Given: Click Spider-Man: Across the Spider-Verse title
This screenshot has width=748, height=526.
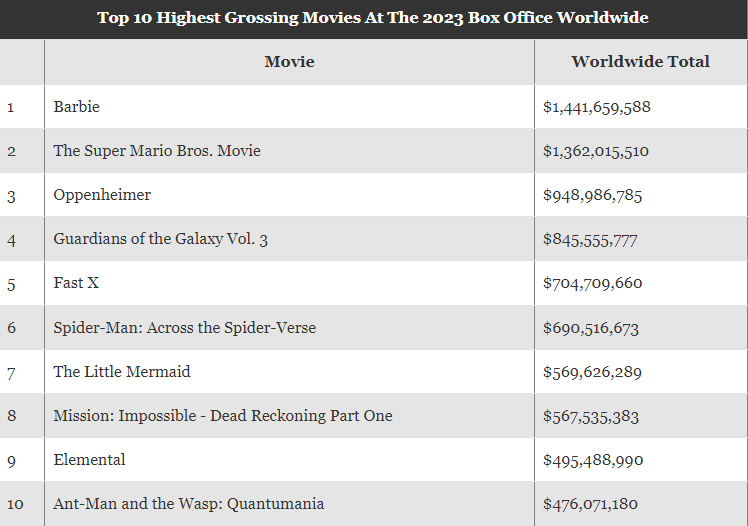Looking at the screenshot, I should (x=185, y=327).
